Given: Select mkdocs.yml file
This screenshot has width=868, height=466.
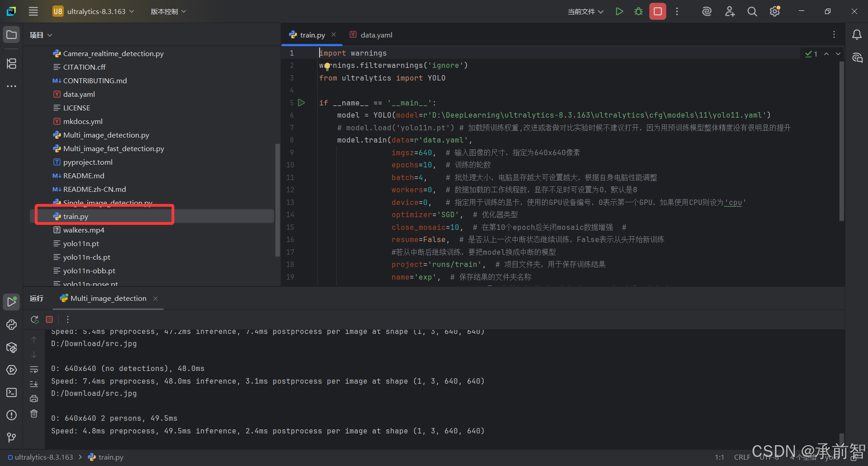Looking at the screenshot, I should [x=83, y=121].
